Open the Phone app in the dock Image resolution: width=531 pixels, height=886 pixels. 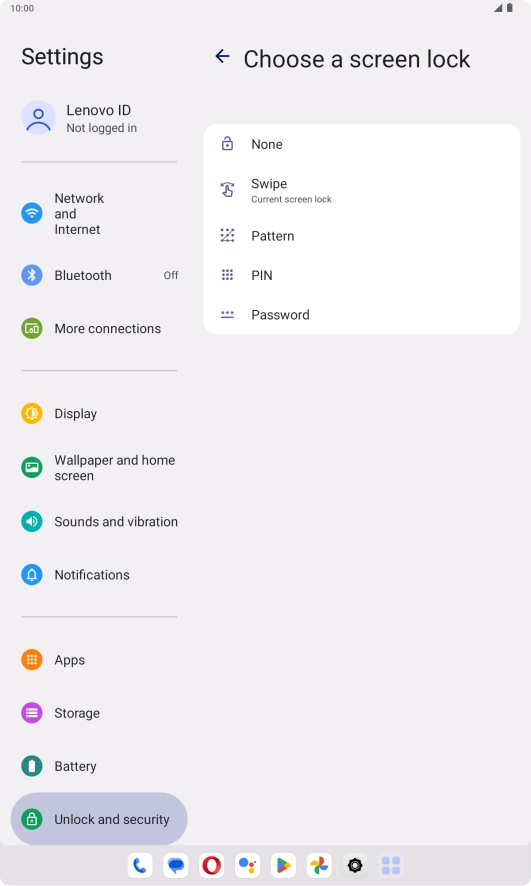pyautogui.click(x=140, y=865)
